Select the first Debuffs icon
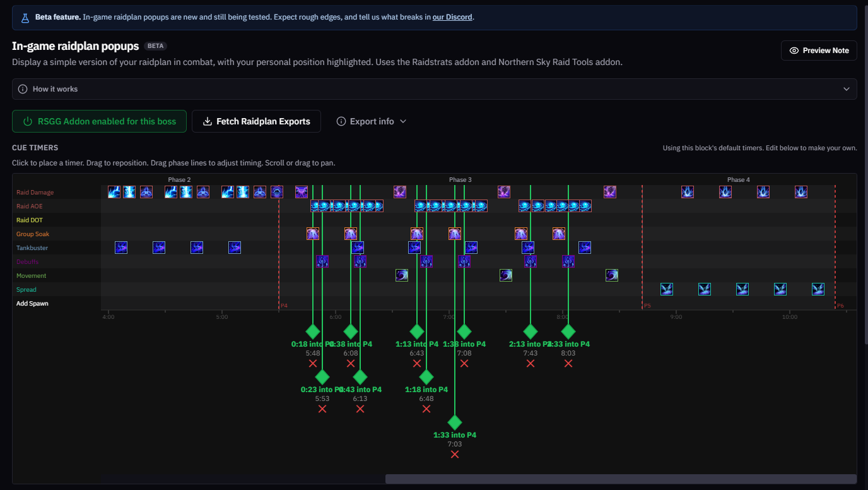The image size is (868, 490). tap(322, 261)
